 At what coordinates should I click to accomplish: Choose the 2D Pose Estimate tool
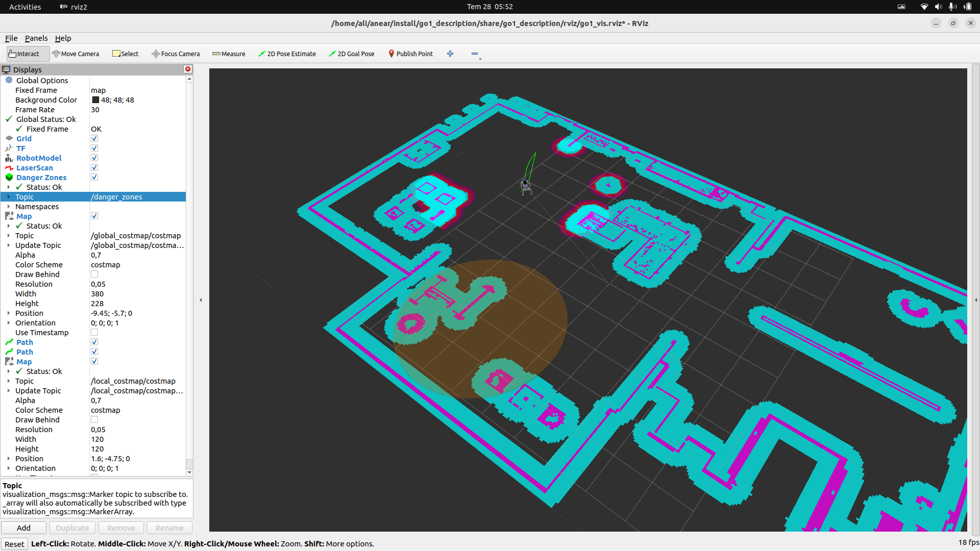[287, 54]
